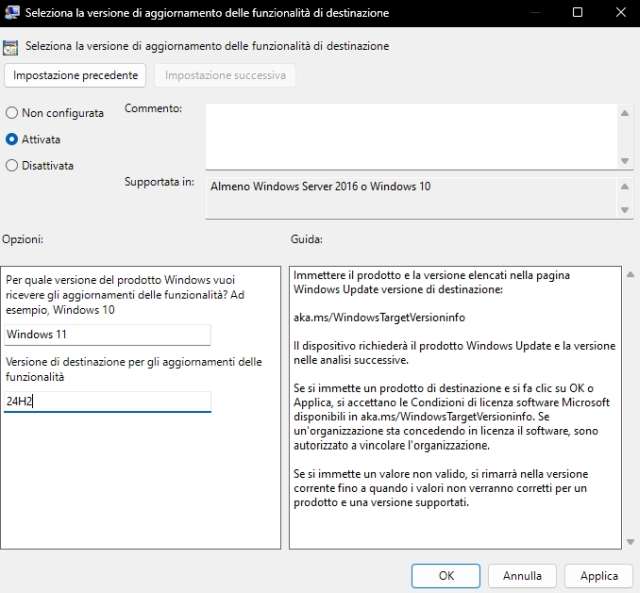
Task: Close the policy dialog window
Action: click(621, 12)
